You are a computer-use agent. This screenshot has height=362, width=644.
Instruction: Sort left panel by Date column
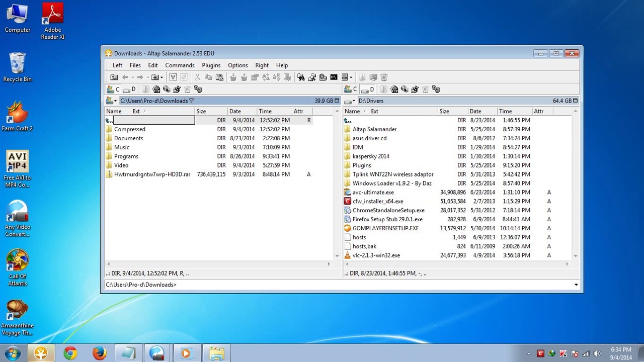[243, 112]
